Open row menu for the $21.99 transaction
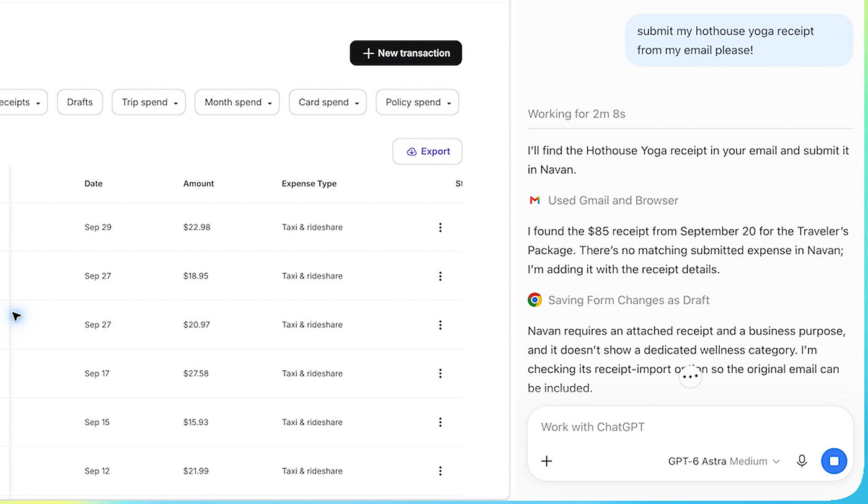 [440, 471]
